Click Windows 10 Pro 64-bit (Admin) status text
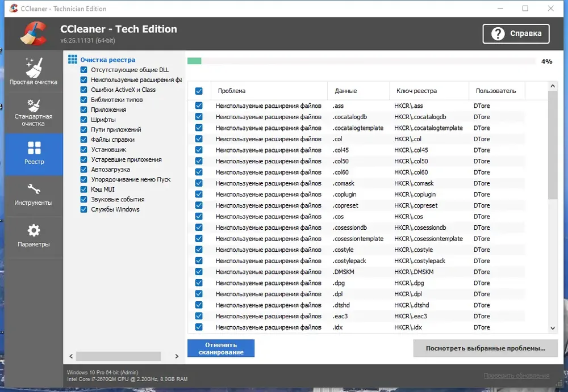 tap(102, 373)
